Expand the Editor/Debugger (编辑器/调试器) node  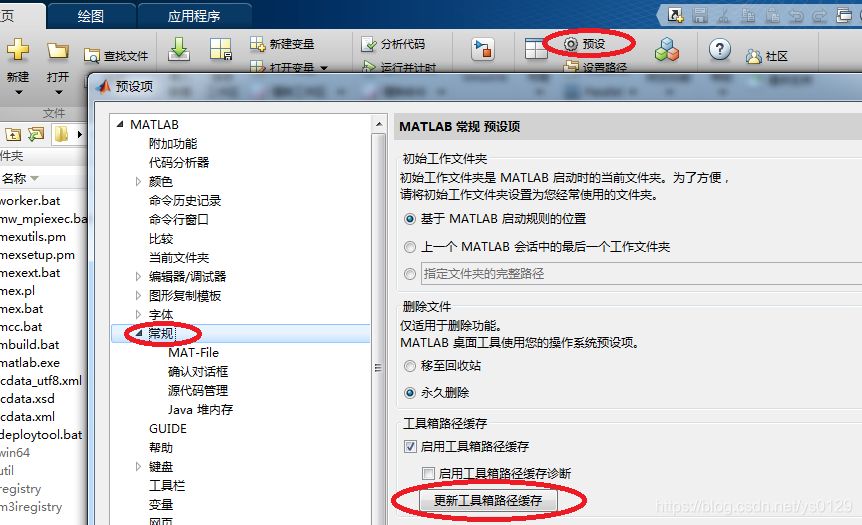click(x=139, y=277)
